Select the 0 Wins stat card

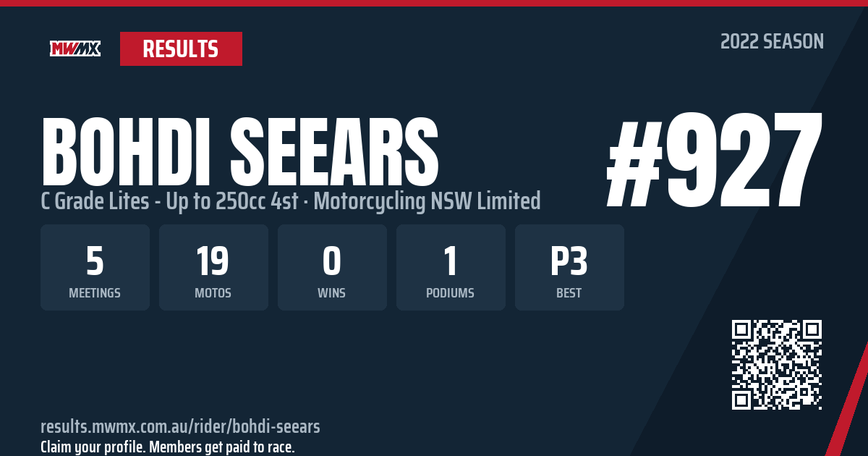click(x=332, y=267)
